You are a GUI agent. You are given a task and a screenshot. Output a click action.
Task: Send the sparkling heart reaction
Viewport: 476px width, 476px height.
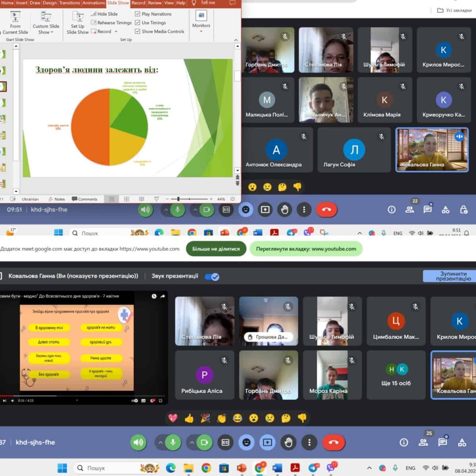tap(173, 418)
